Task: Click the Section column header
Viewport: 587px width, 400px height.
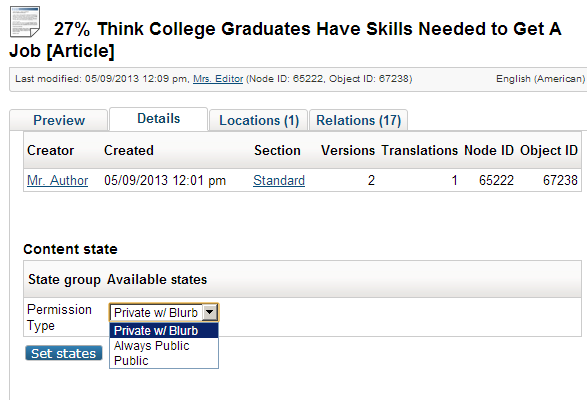Action: (x=277, y=151)
